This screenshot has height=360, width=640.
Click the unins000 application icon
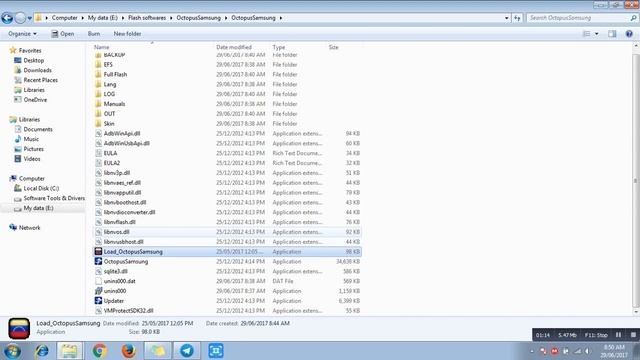[x=98, y=291]
